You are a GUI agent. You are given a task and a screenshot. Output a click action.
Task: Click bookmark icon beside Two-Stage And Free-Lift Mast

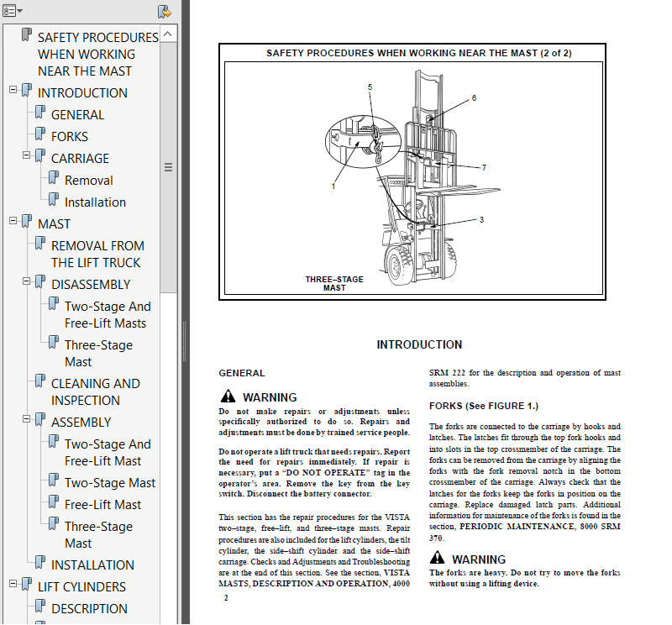[x=54, y=441]
